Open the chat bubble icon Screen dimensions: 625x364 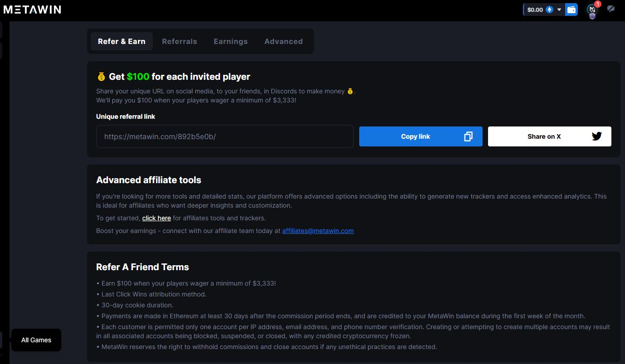tap(611, 9)
